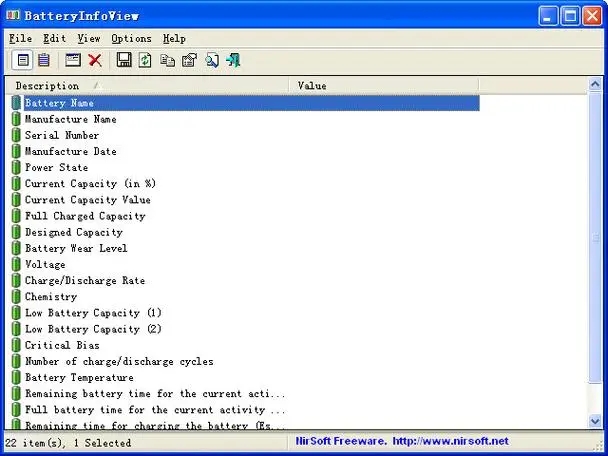Click the floppy disk Save icon
Screen dimensions: 608x456
[x=124, y=61]
